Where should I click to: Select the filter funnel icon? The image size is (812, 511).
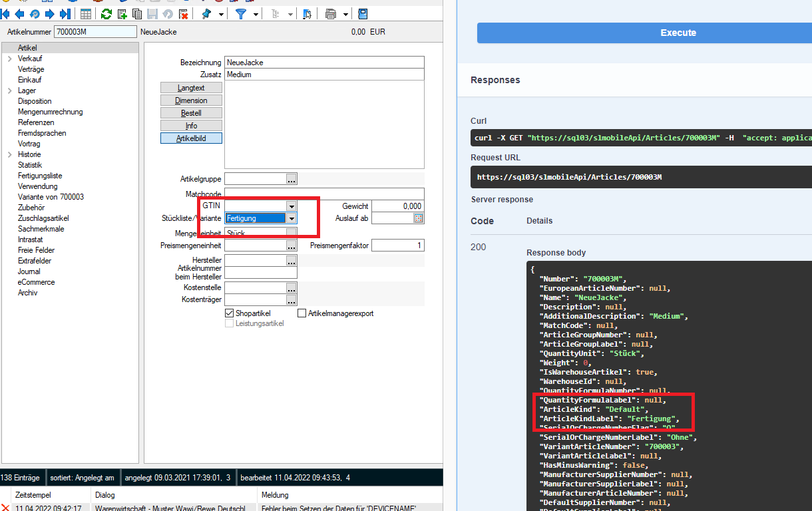tap(241, 13)
